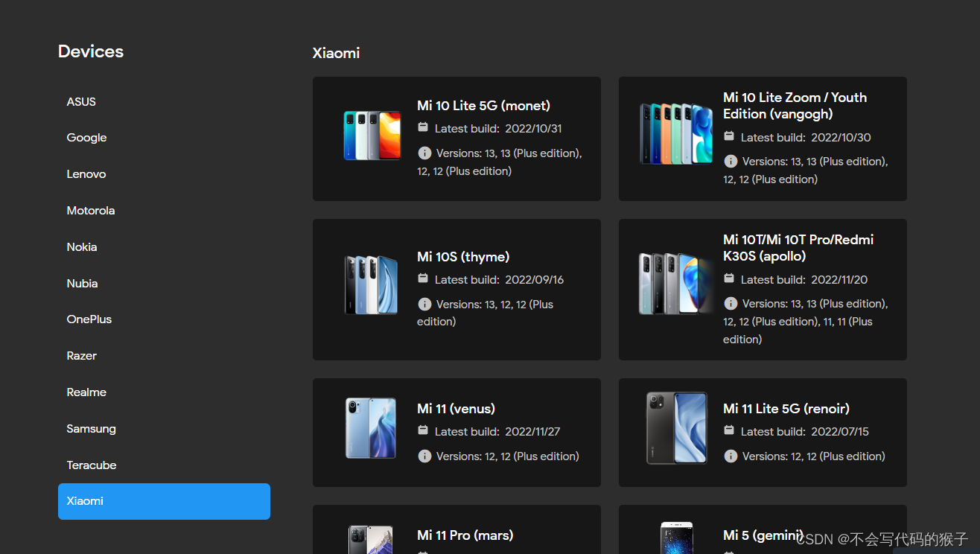The image size is (980, 554).
Task: Open the Mi 11 Pro (mars) title
Action: [x=465, y=535]
